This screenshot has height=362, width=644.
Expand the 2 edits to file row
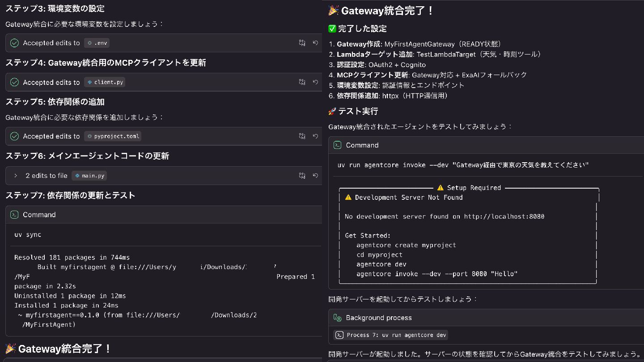click(x=16, y=176)
